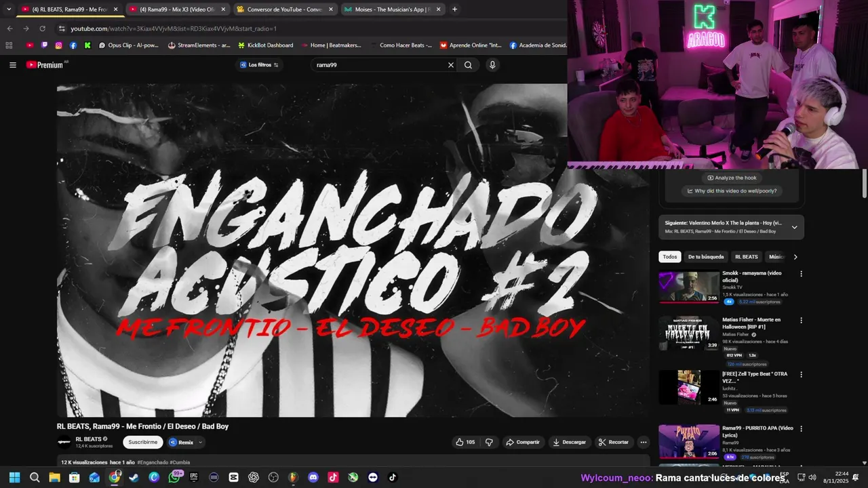
Task: Open options for Smokk ramayama video
Action: [x=801, y=274]
